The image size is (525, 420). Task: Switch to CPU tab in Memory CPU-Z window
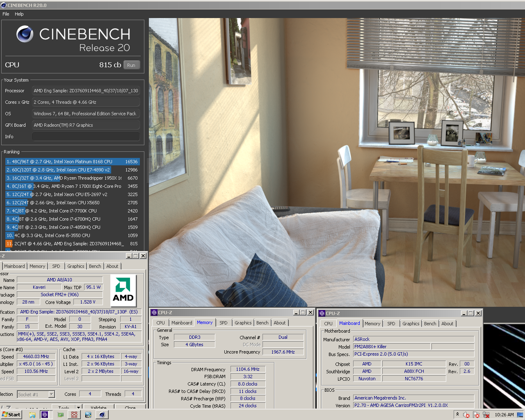point(160,323)
